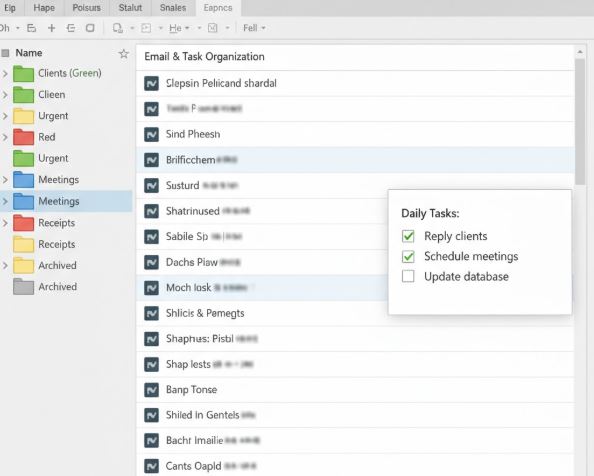
Task: Click the icon beside Sind Pheesh
Action: (x=151, y=134)
